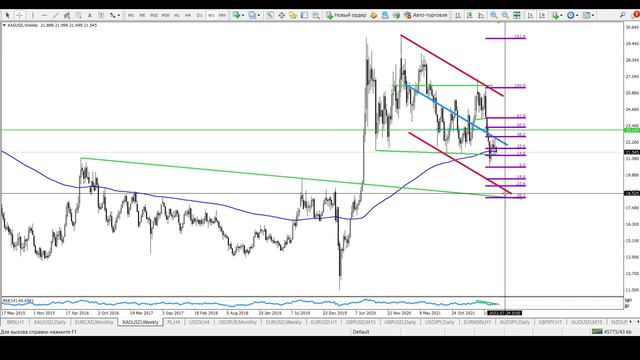This screenshot has height=360, width=640.
Task: Switch chart to M15 timeframe
Action: point(153,15)
